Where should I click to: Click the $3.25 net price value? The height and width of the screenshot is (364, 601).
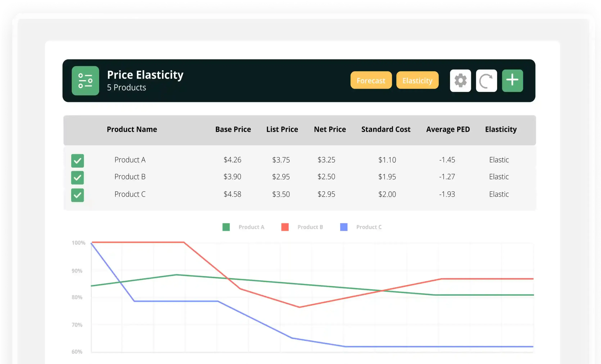click(326, 160)
